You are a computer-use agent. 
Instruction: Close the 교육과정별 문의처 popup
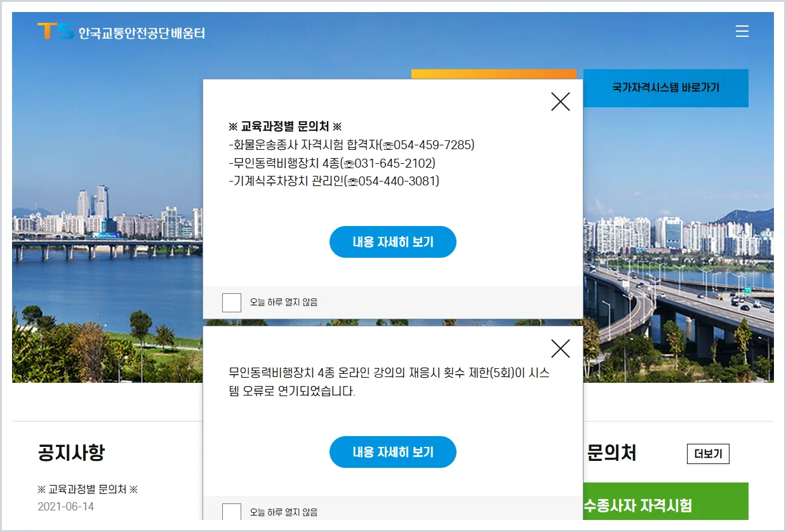point(560,102)
